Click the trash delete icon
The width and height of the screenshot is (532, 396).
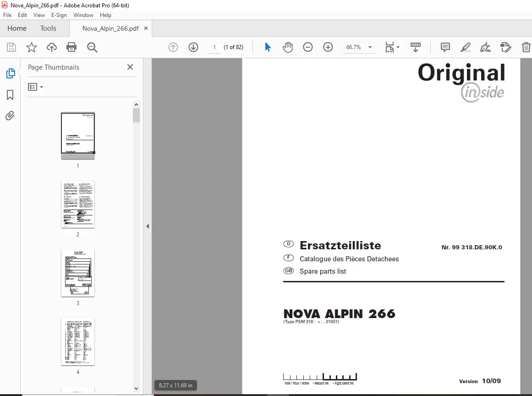pyautogui.click(x=526, y=47)
